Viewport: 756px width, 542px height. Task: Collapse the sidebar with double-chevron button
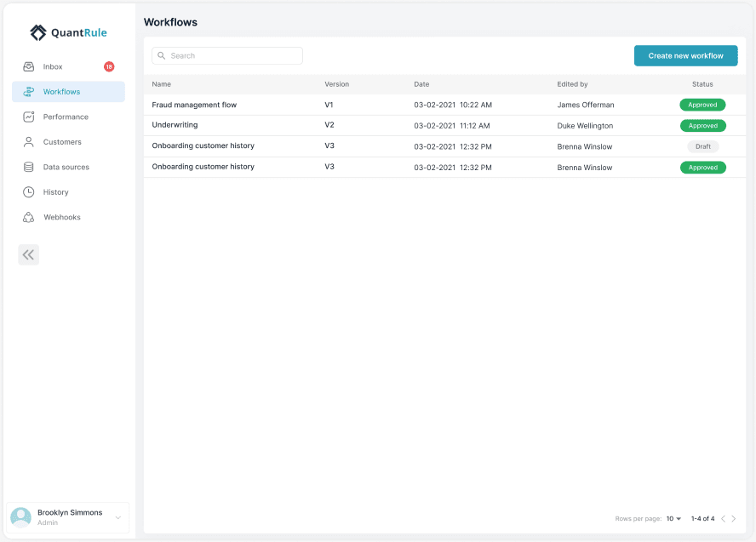pos(28,254)
